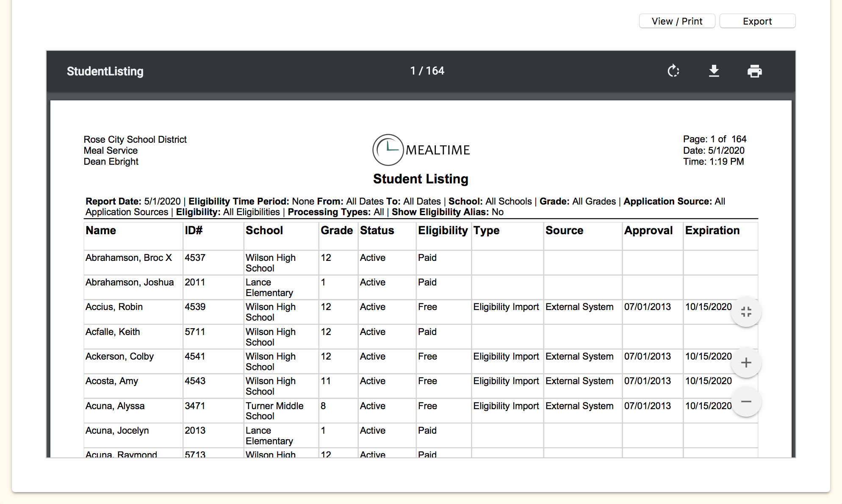Image resolution: width=842 pixels, height=504 pixels.
Task: Click the page number 1 / 164 field
Action: tap(427, 71)
